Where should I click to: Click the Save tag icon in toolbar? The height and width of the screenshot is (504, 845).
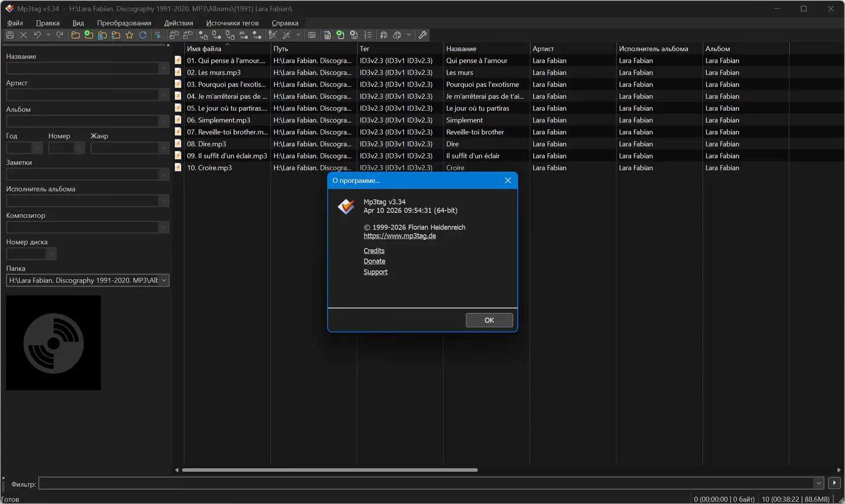(10, 35)
